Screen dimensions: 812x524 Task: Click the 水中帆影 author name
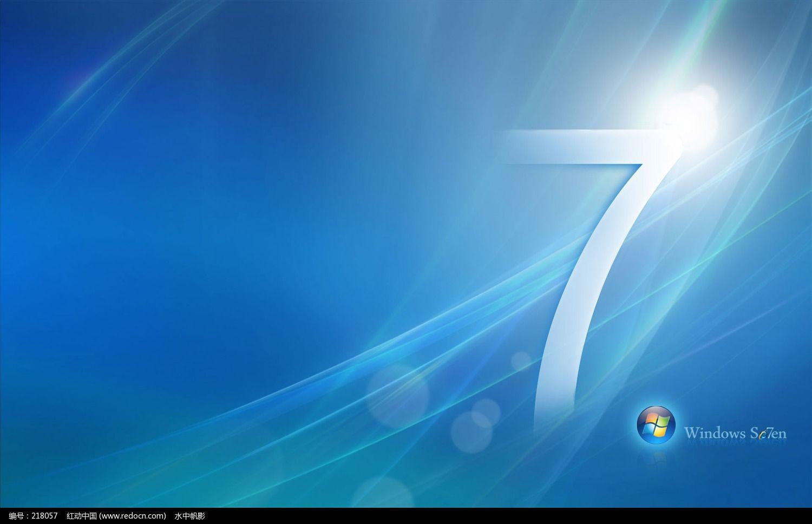click(x=190, y=516)
